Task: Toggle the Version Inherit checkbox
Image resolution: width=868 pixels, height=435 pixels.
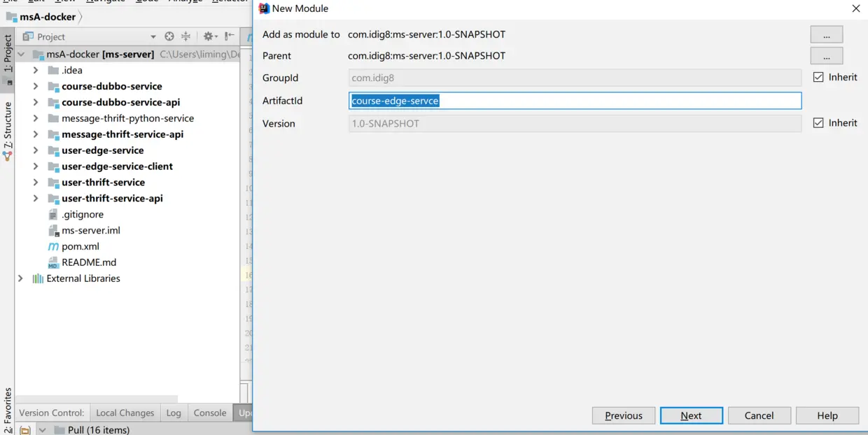Action: coord(818,123)
